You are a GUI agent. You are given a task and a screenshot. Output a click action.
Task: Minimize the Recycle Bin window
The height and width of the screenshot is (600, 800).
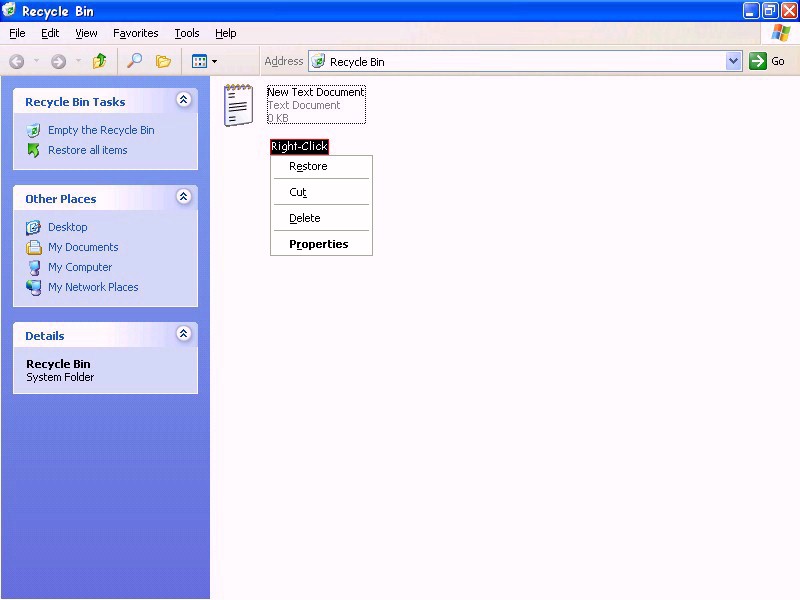[x=751, y=10]
